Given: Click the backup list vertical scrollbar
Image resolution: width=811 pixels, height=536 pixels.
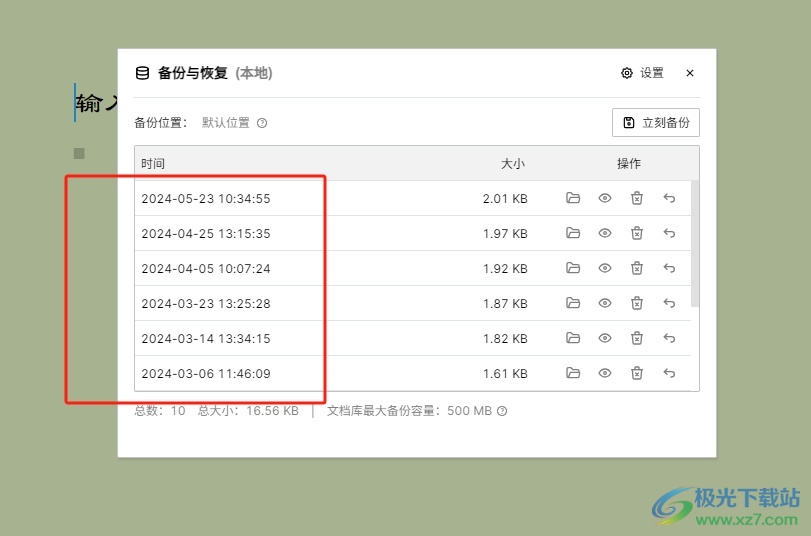Looking at the screenshot, I should [x=695, y=243].
